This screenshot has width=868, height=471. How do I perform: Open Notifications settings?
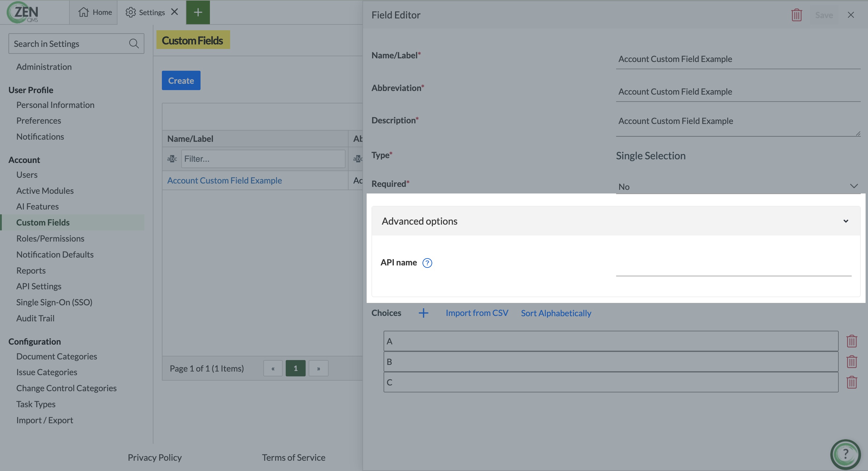pos(40,136)
